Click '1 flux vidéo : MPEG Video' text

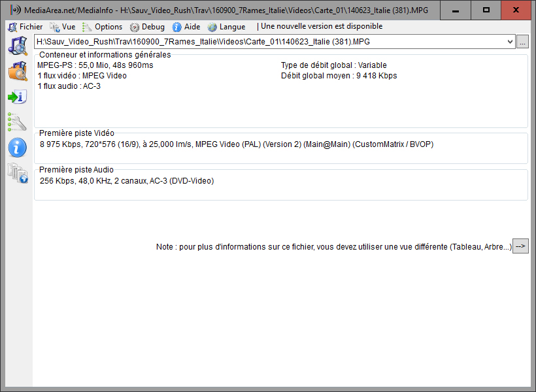click(82, 76)
